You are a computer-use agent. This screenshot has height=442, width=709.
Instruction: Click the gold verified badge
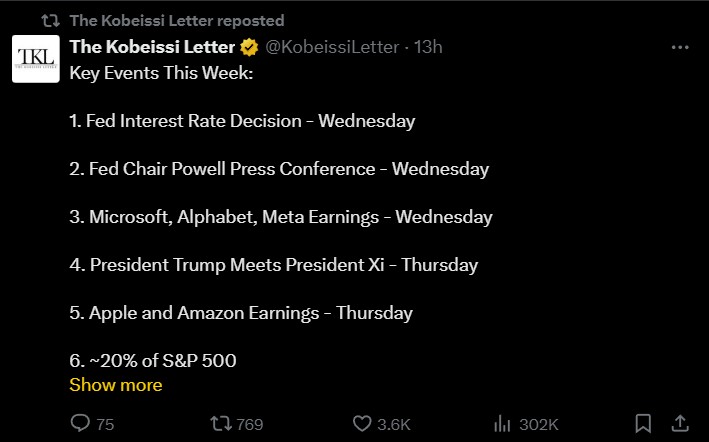pyautogui.click(x=249, y=47)
